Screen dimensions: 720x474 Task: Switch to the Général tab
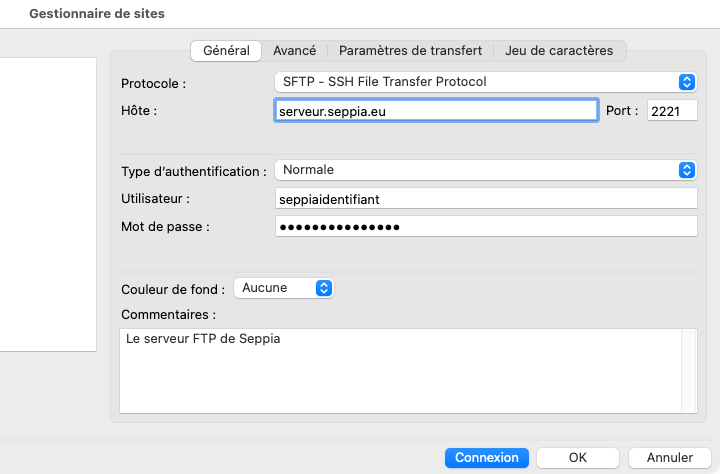[x=226, y=50]
